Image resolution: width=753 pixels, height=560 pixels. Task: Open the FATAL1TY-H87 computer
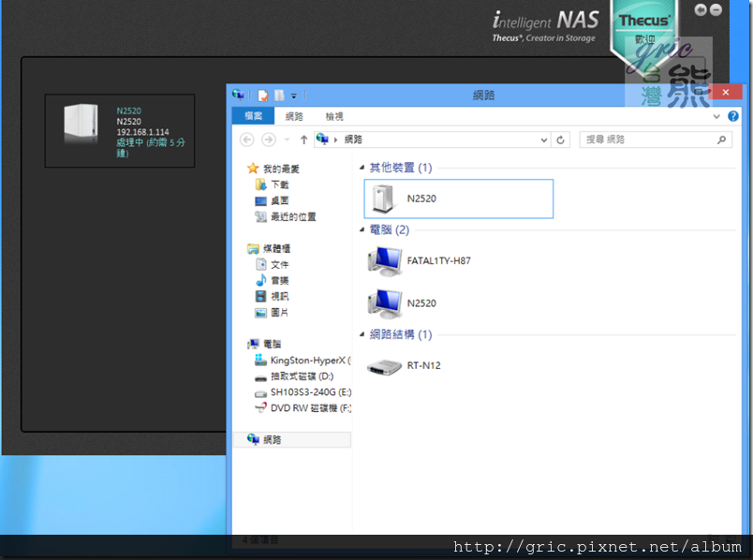[x=420, y=260]
